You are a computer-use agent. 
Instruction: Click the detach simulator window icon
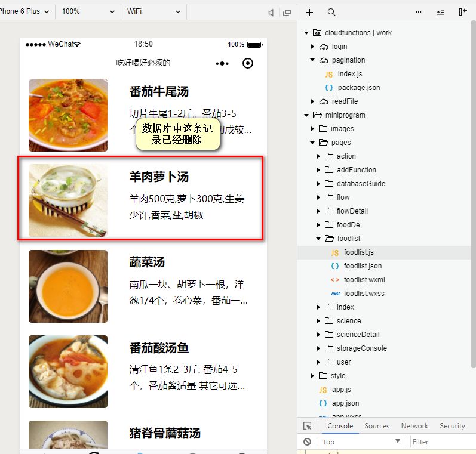(x=287, y=13)
